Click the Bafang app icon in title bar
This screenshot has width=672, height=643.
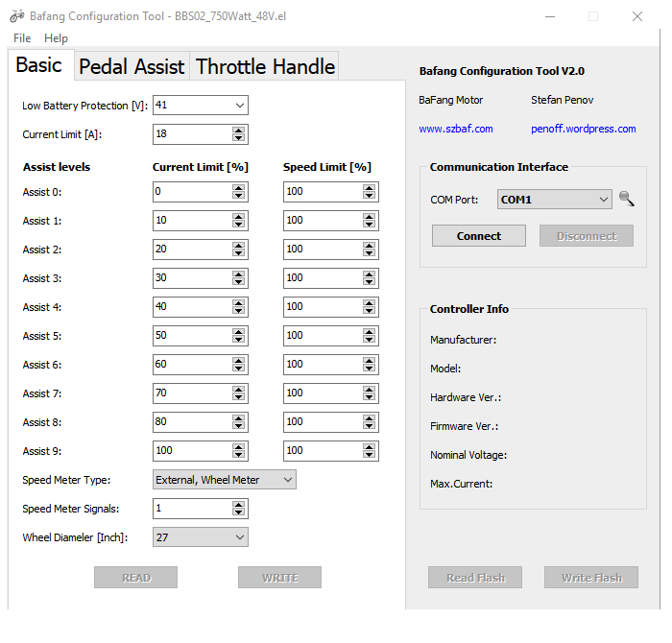(x=16, y=16)
